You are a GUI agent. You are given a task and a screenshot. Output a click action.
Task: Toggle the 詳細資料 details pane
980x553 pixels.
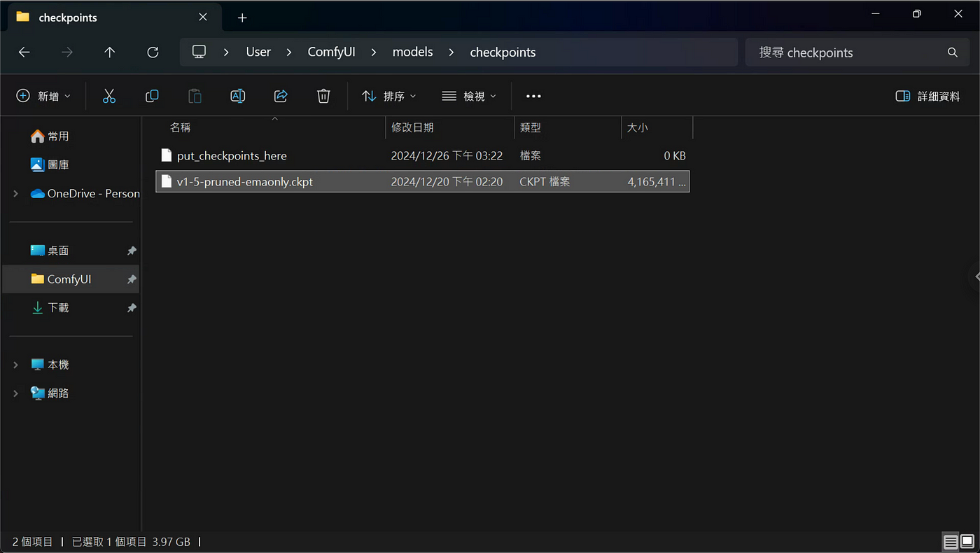[927, 96]
